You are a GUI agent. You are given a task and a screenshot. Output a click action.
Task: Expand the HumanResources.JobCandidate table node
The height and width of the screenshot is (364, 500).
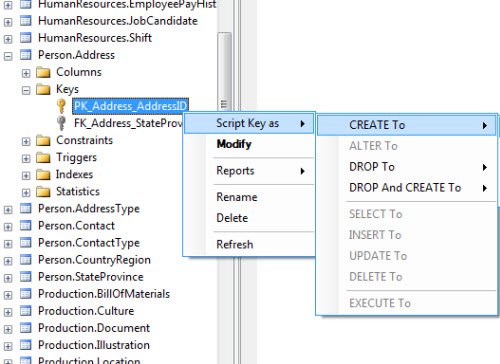click(x=8, y=22)
